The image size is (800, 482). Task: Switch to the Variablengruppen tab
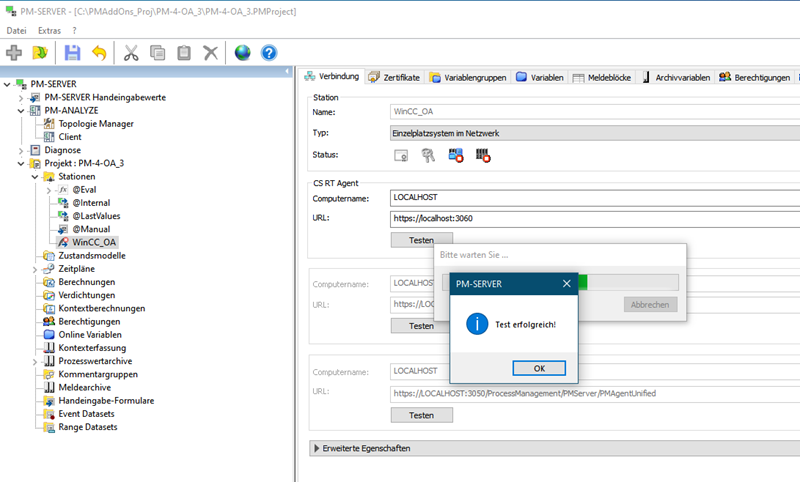468,77
